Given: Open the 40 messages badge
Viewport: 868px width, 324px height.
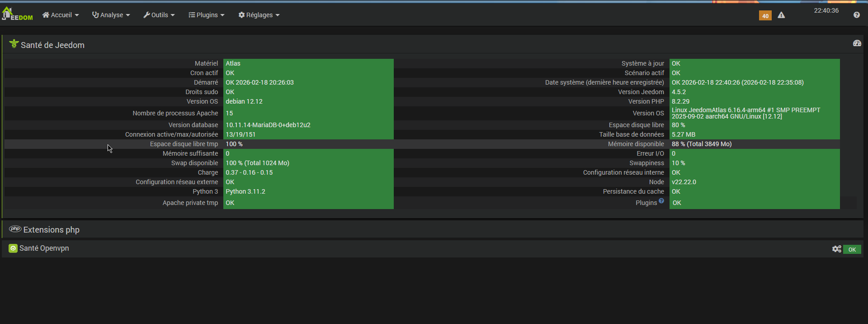Looking at the screenshot, I should (765, 16).
